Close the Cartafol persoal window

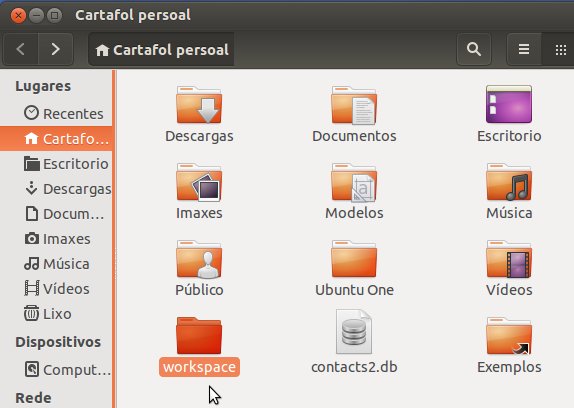tap(18, 16)
